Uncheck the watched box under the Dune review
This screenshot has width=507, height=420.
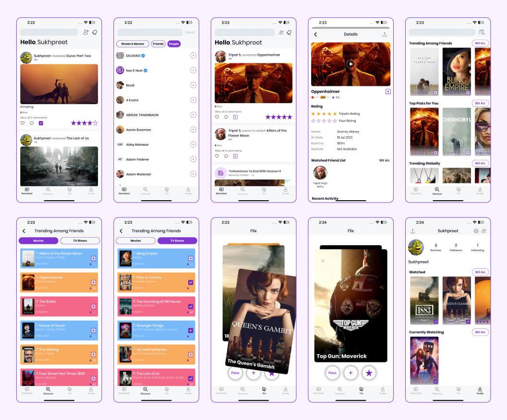tap(41, 123)
